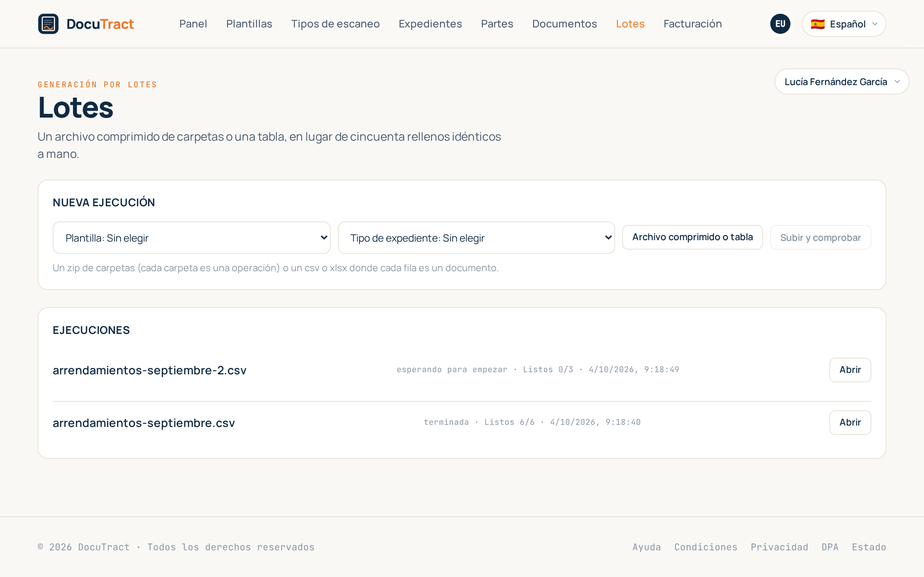
Task: Go to the Panel menu item
Action: tap(193, 24)
